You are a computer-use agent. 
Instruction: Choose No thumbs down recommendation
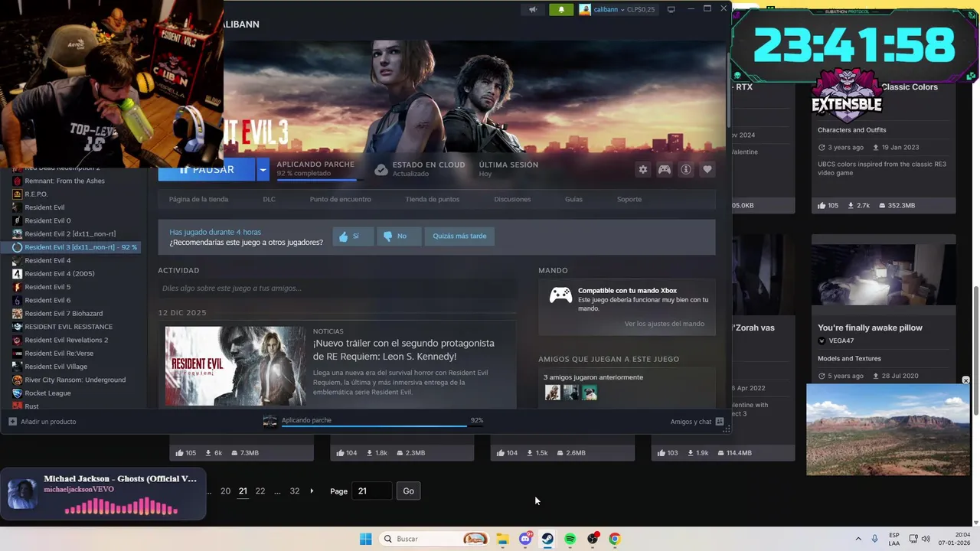coord(398,236)
